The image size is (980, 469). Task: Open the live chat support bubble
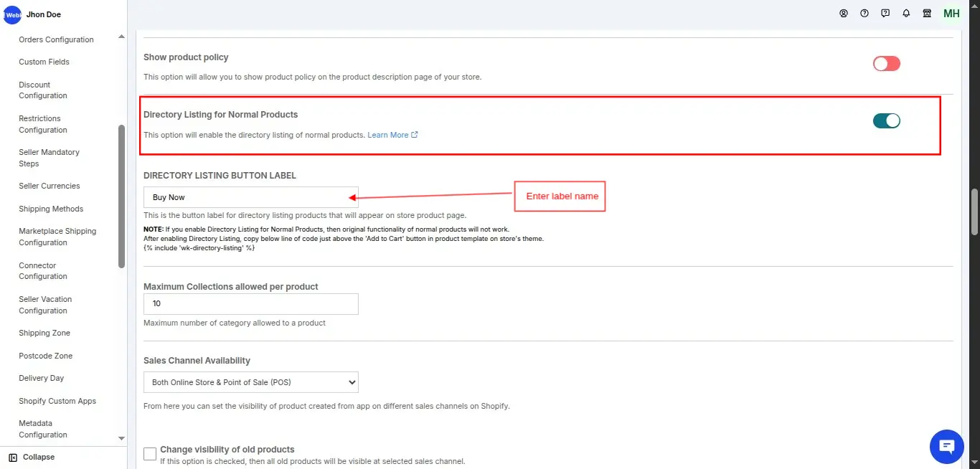tap(946, 447)
